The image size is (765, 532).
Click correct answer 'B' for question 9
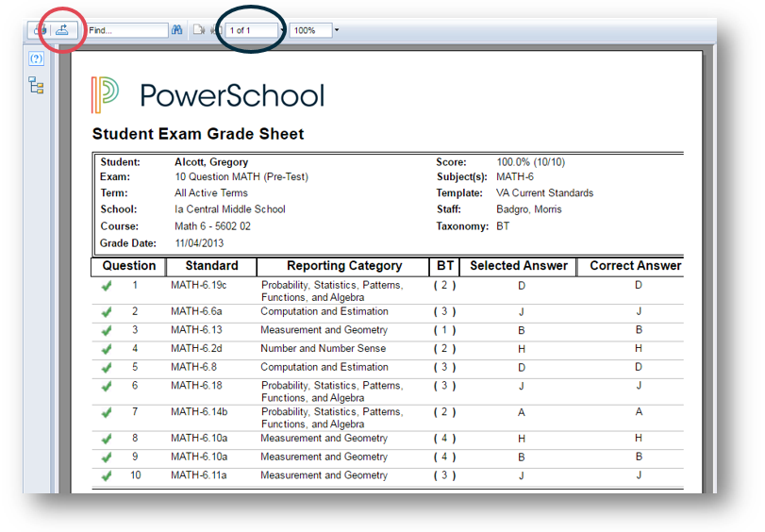(639, 457)
